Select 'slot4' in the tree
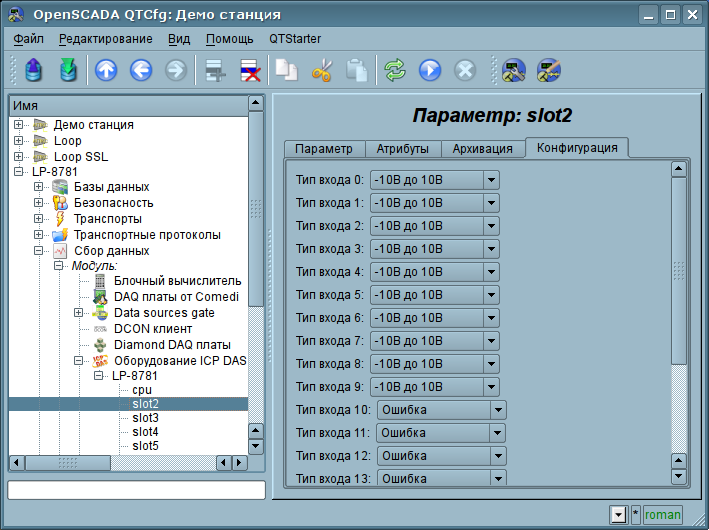This screenshot has width=709, height=530. [x=145, y=432]
